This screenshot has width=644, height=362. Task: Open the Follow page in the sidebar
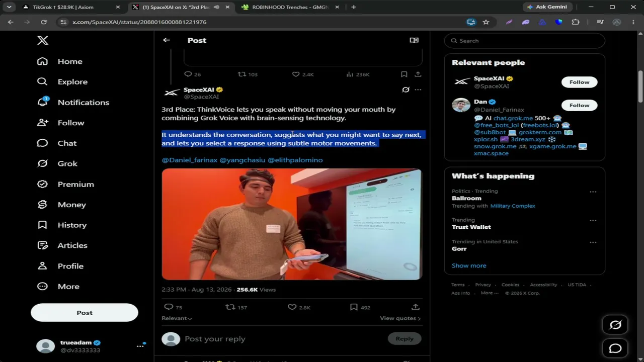(x=60, y=123)
